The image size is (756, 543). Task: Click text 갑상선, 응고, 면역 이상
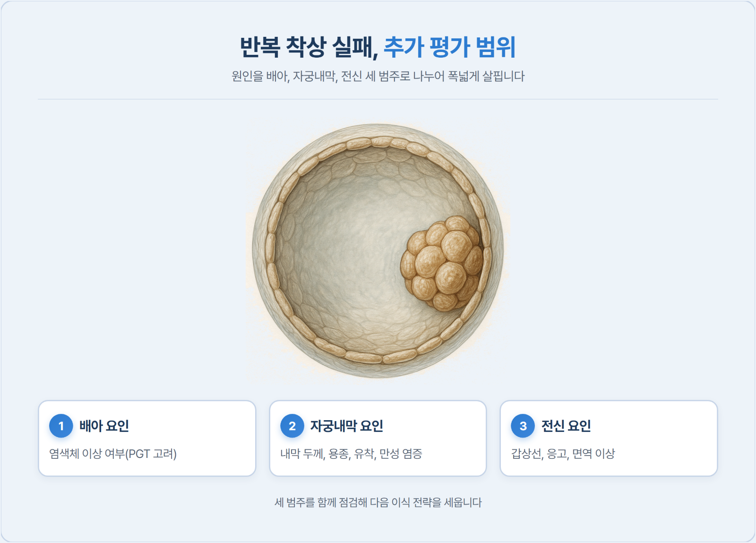[563, 454]
